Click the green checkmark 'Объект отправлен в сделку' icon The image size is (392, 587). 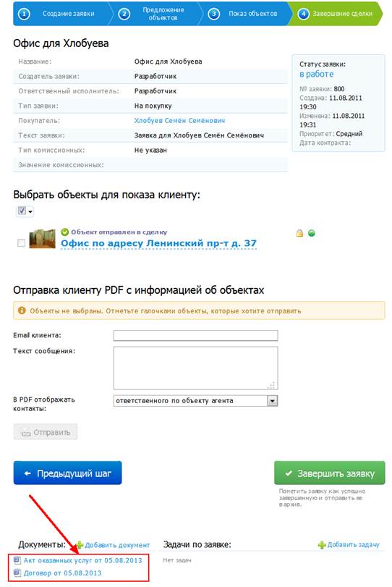click(x=64, y=232)
